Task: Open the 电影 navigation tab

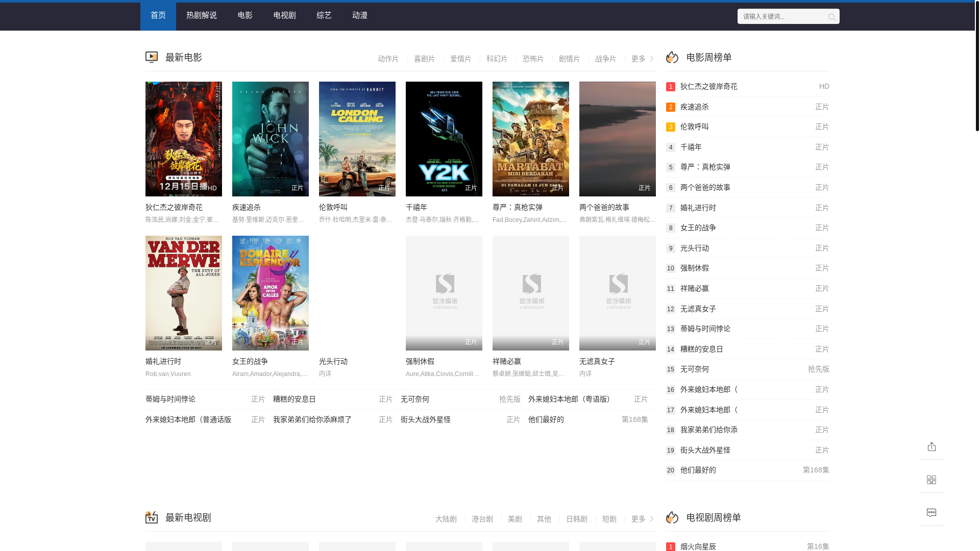Action: tap(245, 16)
